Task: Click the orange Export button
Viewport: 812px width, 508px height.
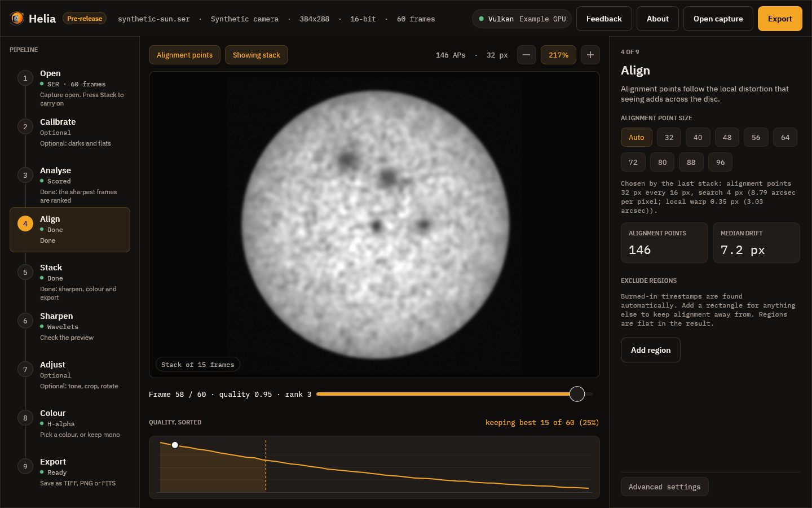Action: pos(780,19)
